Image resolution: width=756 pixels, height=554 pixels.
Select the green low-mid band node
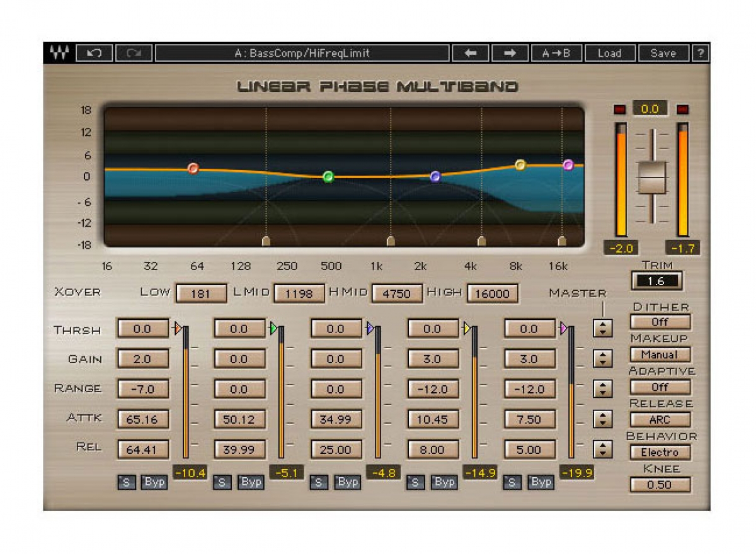pos(328,176)
